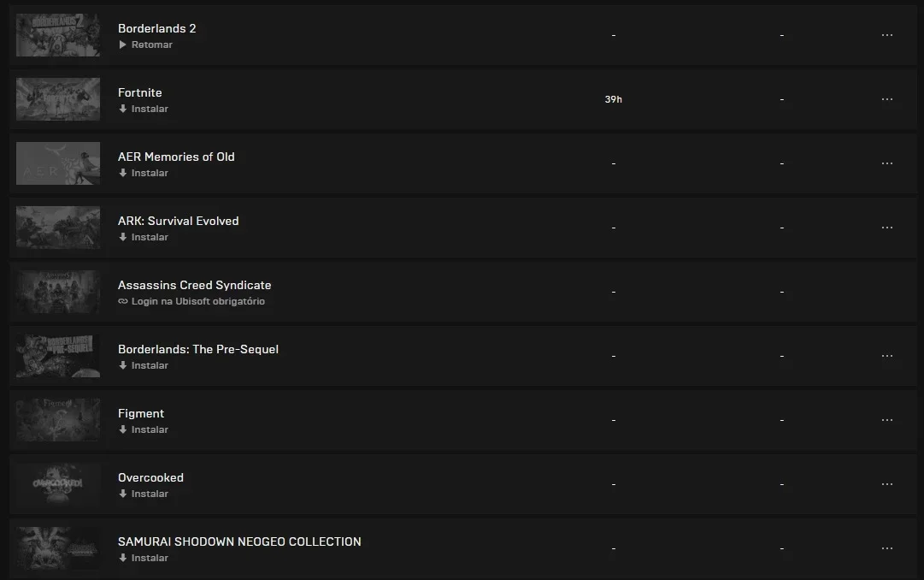Click the link icon under Assassins Creed Syndicate
924x580 pixels.
122,301
